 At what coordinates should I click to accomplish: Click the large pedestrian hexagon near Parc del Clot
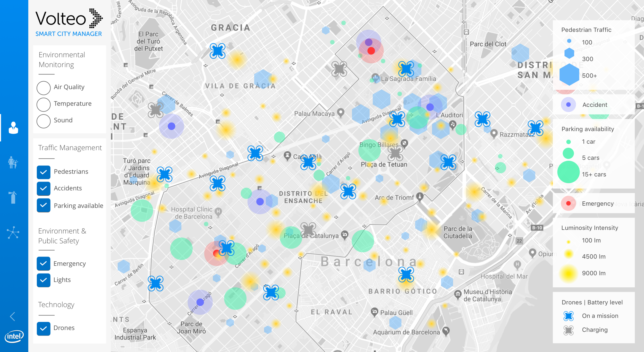coord(520,54)
